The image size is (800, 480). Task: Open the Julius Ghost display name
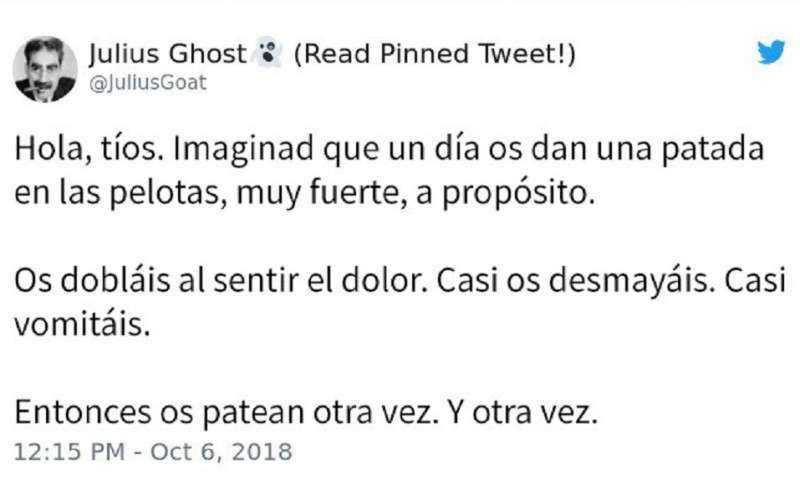(167, 54)
